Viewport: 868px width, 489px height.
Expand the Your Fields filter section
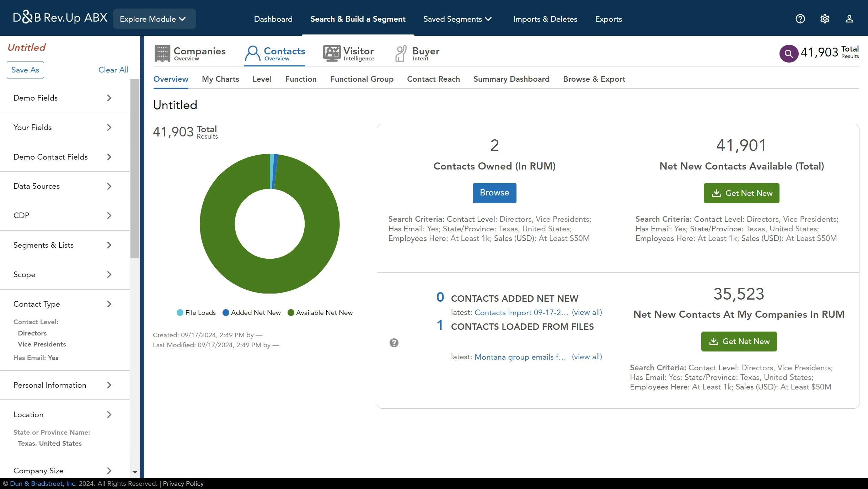tap(65, 128)
